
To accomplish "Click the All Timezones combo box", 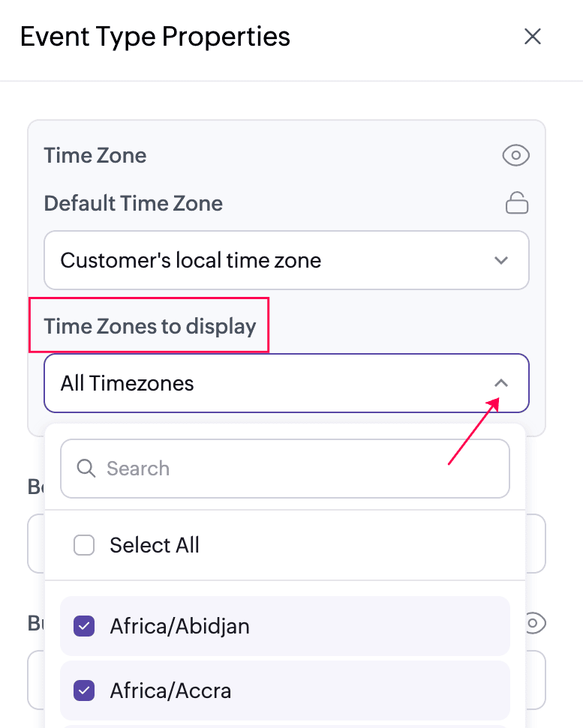I will 270,383.
